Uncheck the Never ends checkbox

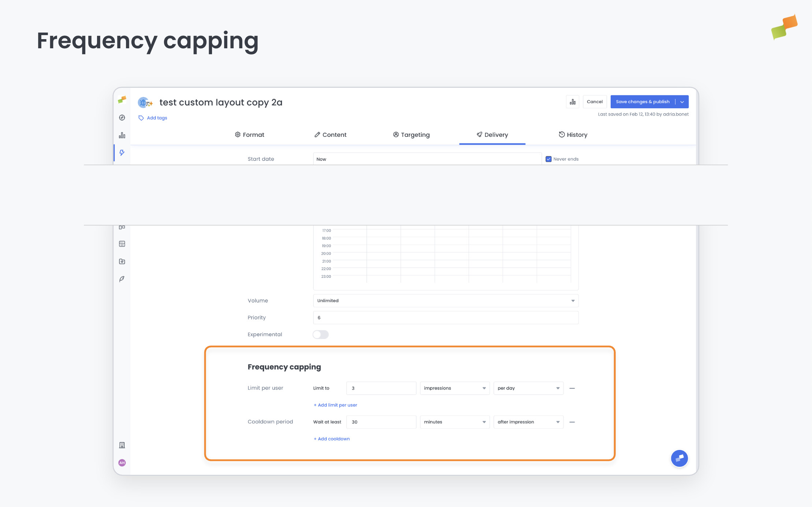pyautogui.click(x=548, y=159)
